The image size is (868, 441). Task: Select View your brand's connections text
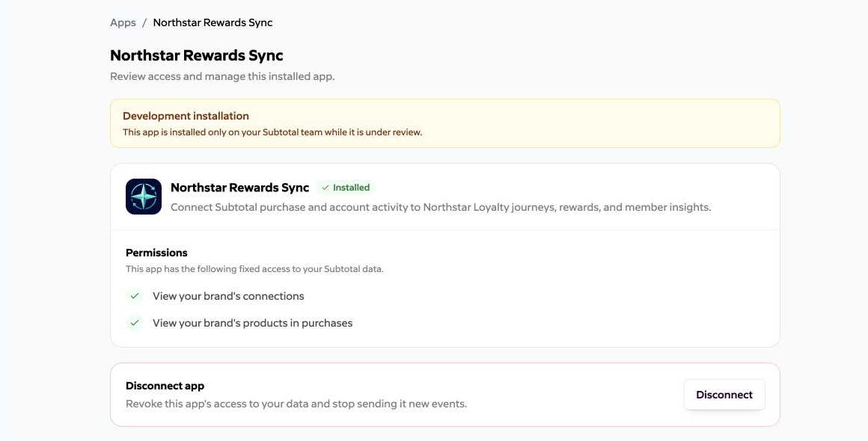(229, 296)
